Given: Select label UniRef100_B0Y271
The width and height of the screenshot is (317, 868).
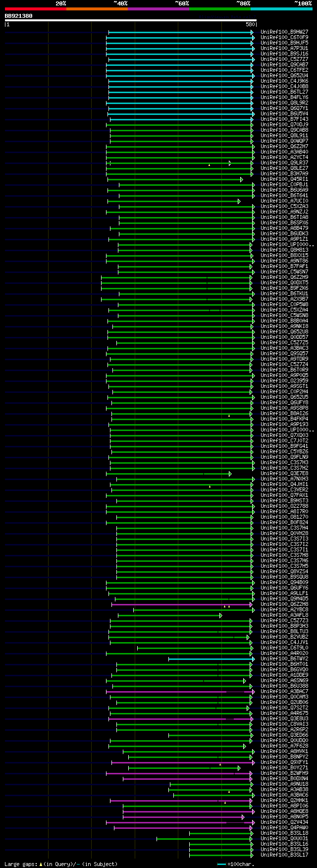Looking at the screenshot, I should coord(284,768).
